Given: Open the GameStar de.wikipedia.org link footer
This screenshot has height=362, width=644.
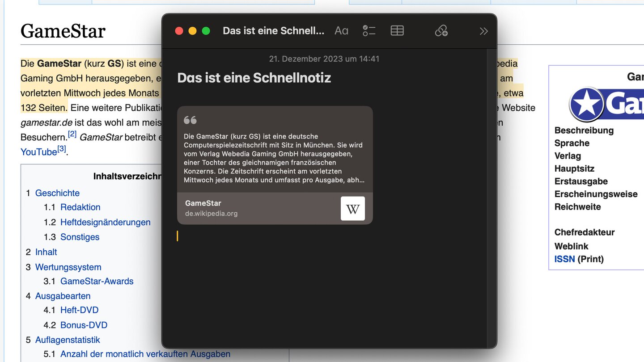Looking at the screenshot, I should [259, 208].
